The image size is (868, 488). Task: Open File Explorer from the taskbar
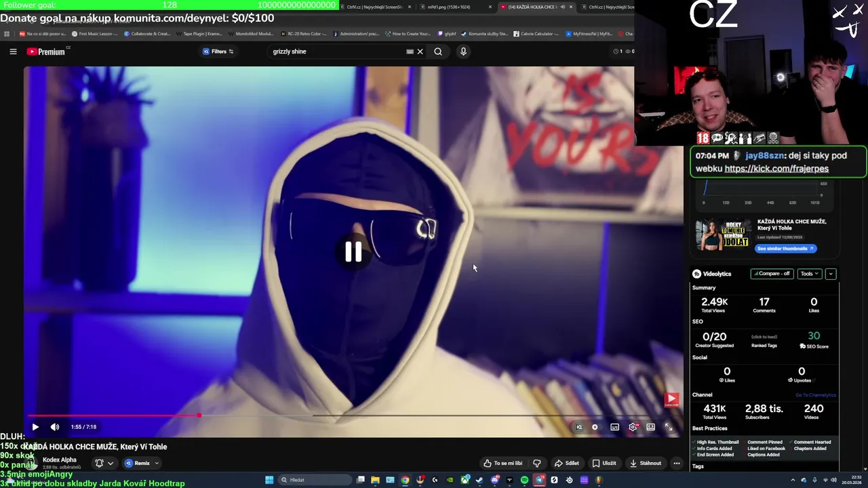[x=375, y=480]
